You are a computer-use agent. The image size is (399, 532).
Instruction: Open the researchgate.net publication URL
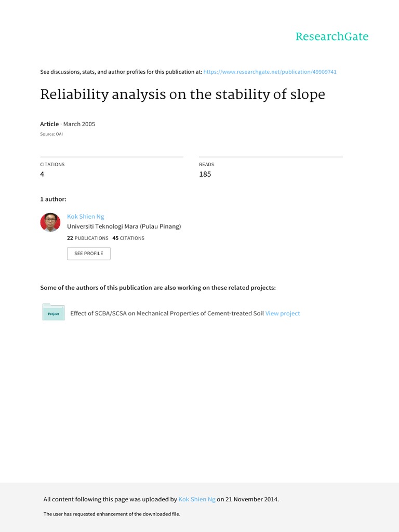(270, 72)
